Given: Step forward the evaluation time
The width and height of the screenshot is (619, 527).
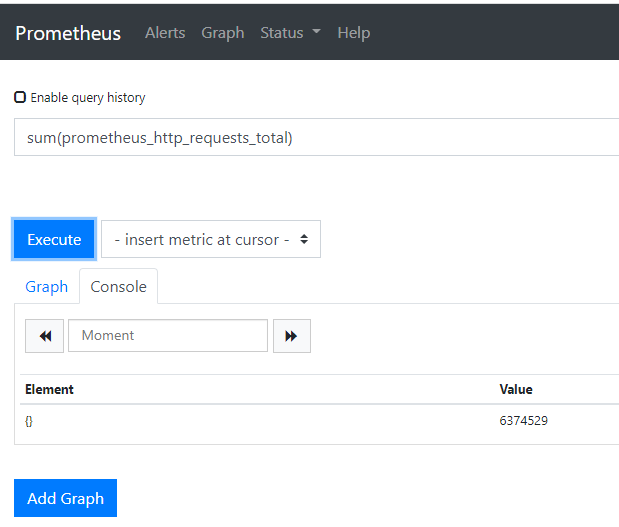Looking at the screenshot, I should click(291, 336).
